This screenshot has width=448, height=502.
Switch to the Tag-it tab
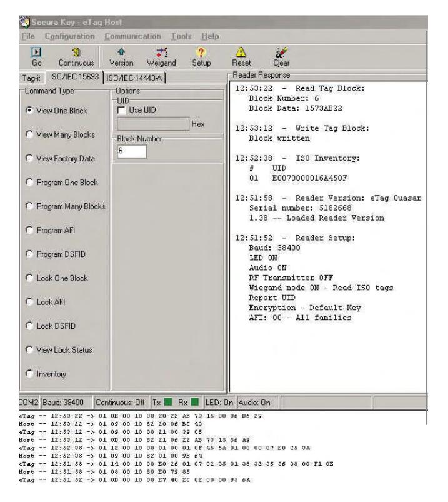click(x=31, y=78)
